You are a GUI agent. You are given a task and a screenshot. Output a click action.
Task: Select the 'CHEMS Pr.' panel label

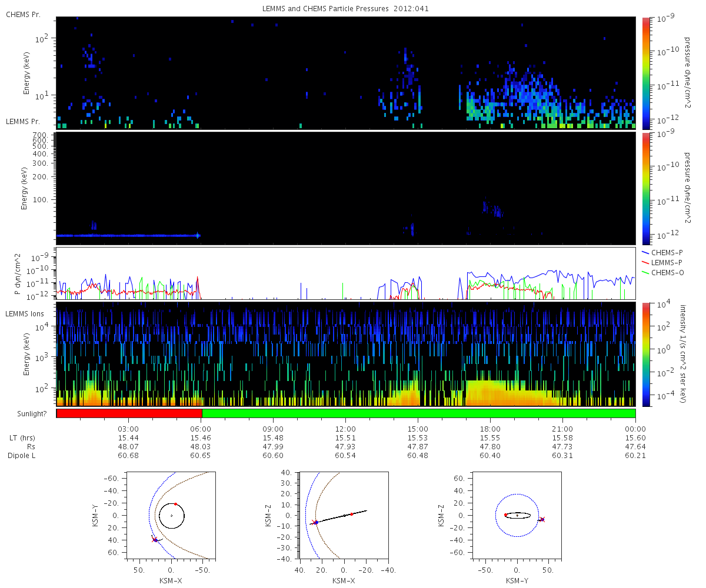pyautogui.click(x=23, y=14)
